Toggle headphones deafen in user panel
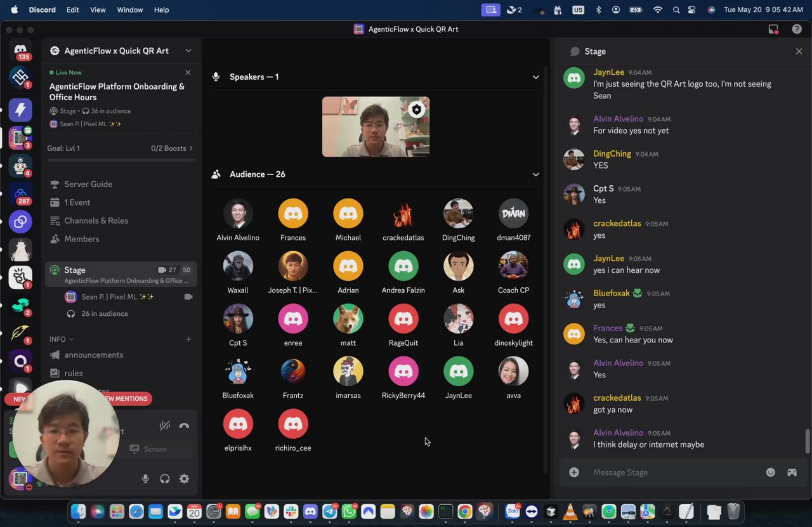Image resolution: width=812 pixels, height=527 pixels. (x=165, y=479)
